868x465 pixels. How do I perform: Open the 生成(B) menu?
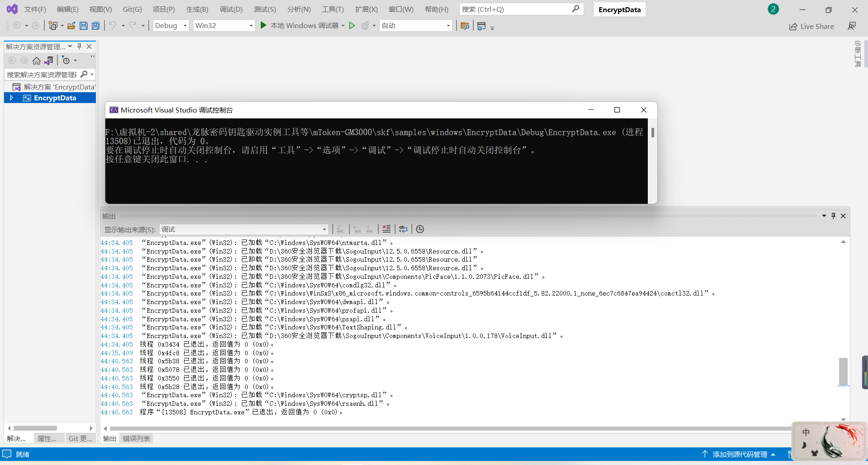197,9
